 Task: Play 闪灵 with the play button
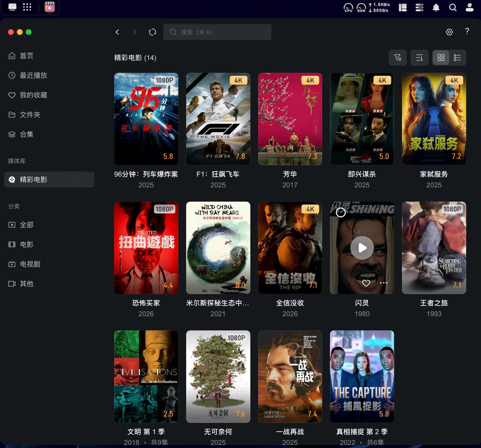362,248
